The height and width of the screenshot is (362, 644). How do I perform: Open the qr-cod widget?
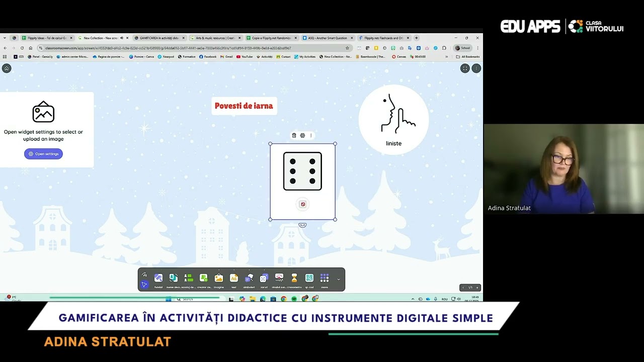point(309,280)
